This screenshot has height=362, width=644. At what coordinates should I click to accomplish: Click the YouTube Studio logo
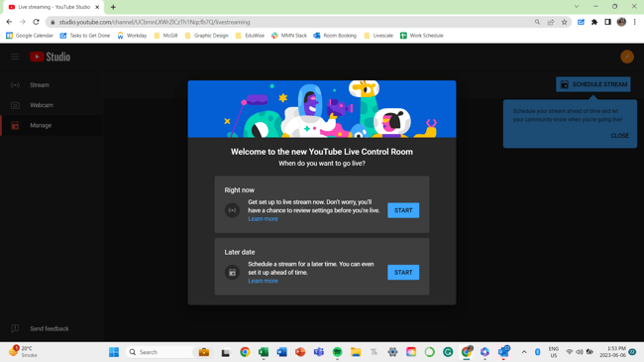coord(50,57)
